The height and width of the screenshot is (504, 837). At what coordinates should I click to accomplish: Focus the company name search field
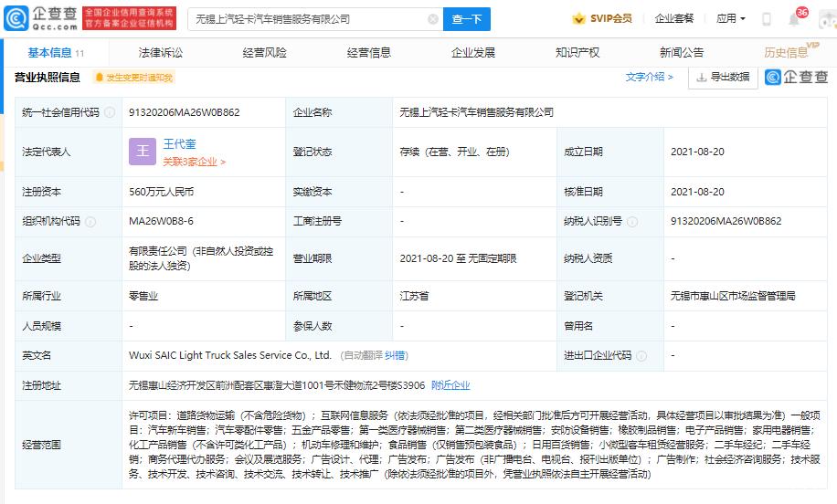tap(310, 19)
